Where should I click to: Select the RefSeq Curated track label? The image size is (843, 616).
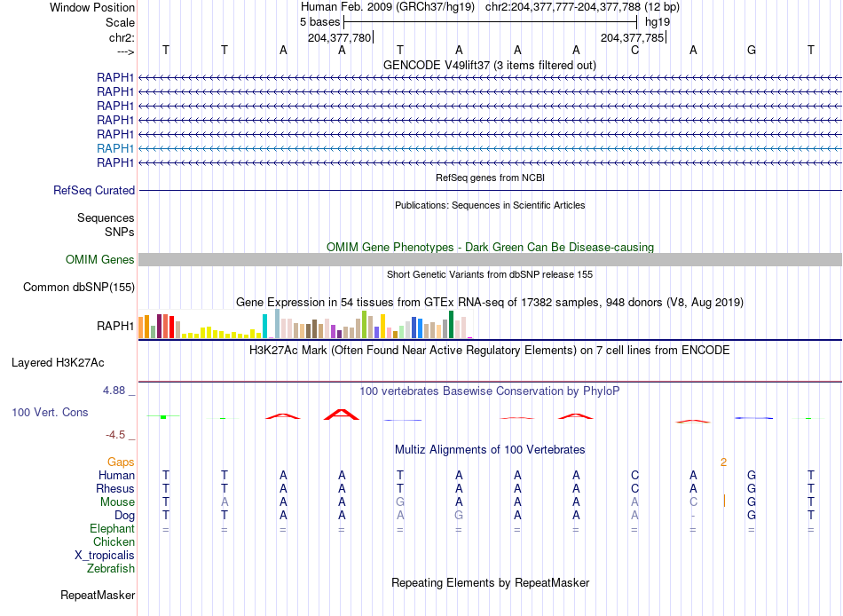[x=94, y=191]
